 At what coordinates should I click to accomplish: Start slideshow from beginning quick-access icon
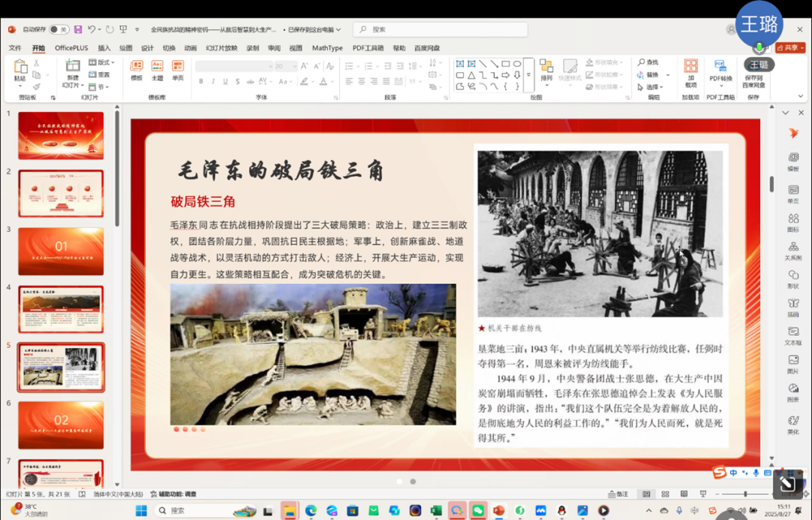pyautogui.click(x=123, y=29)
